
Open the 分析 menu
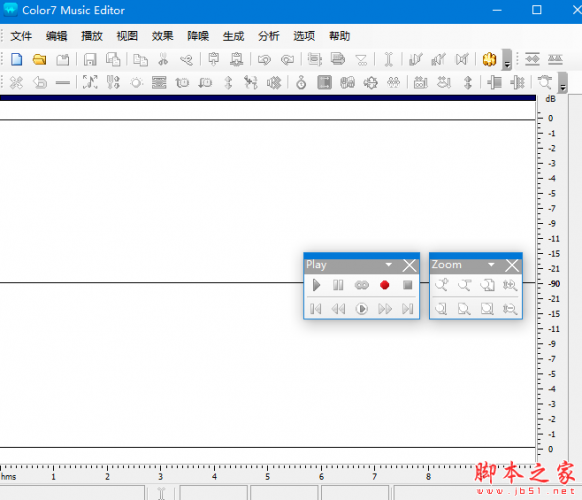(x=269, y=36)
